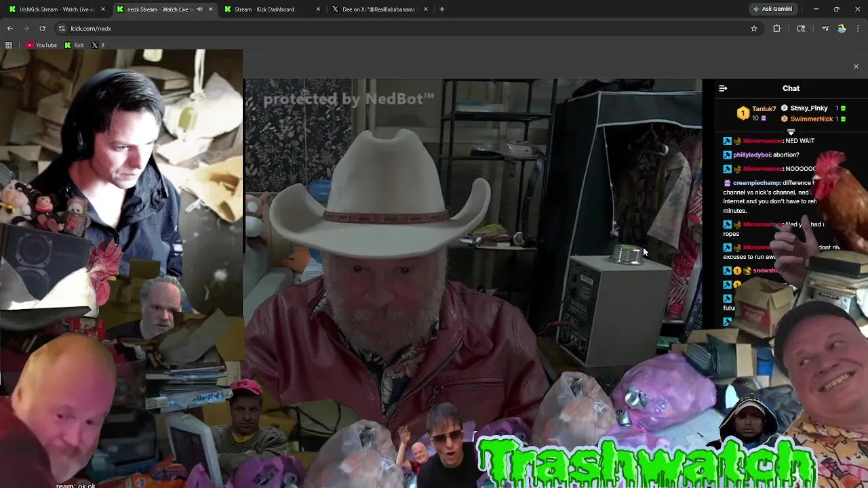
Task: Click the snowsh... username in chat
Action: coord(765,270)
